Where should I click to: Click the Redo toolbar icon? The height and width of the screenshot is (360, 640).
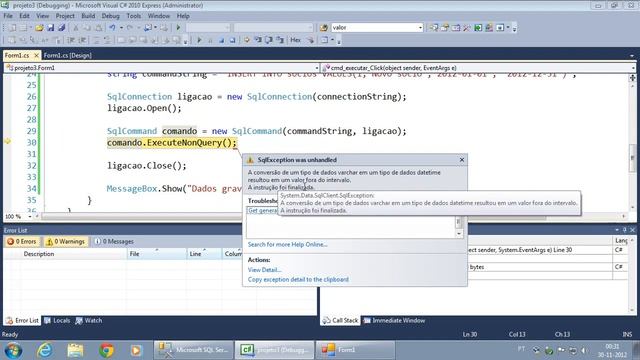click(x=130, y=28)
